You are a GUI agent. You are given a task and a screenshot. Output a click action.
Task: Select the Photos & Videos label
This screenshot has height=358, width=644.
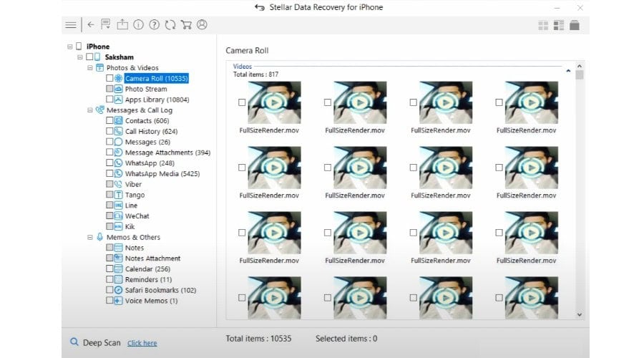click(x=132, y=68)
